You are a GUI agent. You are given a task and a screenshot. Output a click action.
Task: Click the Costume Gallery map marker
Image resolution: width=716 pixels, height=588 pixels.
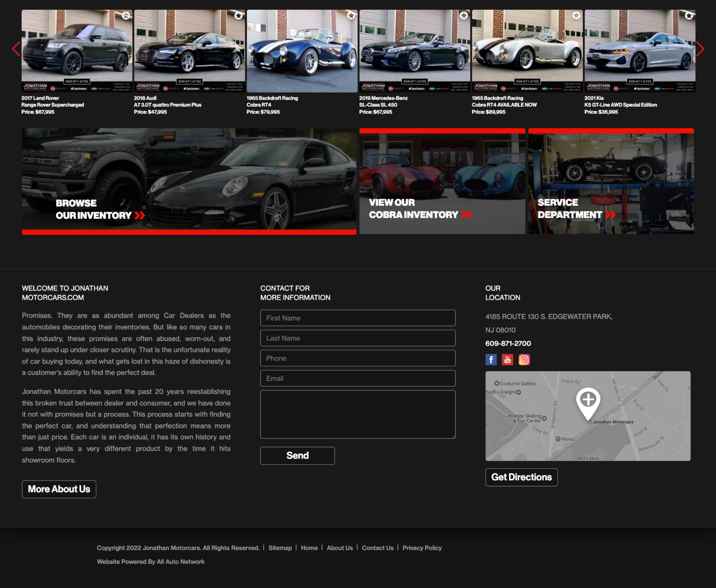[497, 383]
